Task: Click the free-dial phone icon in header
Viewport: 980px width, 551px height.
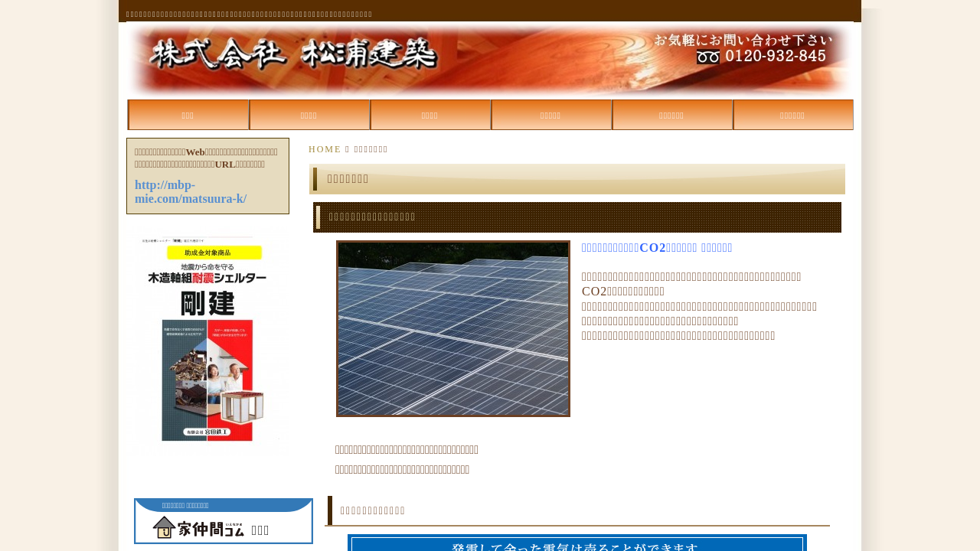Action: [707, 57]
